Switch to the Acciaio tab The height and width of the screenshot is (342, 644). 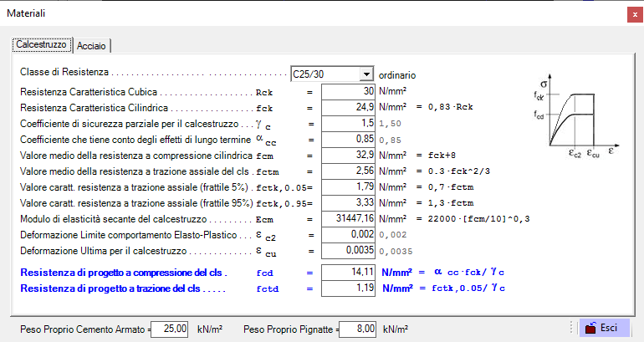point(92,46)
